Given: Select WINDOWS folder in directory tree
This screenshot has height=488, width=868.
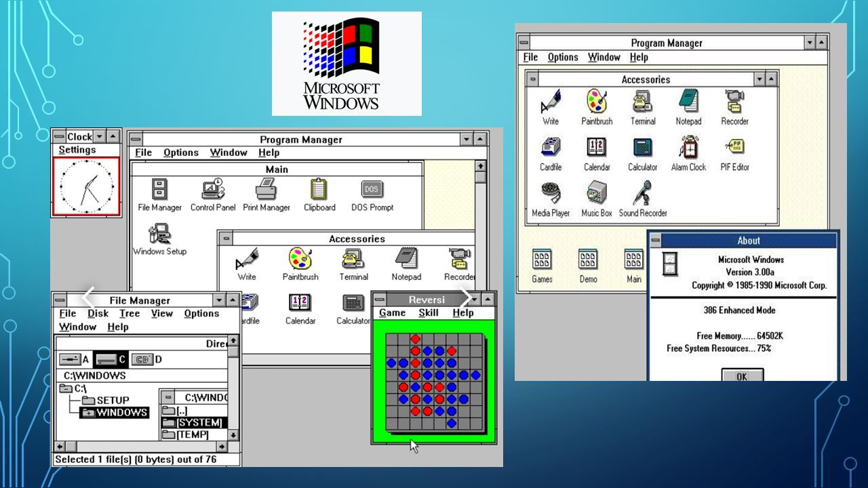Looking at the screenshot, I should pos(114,412).
